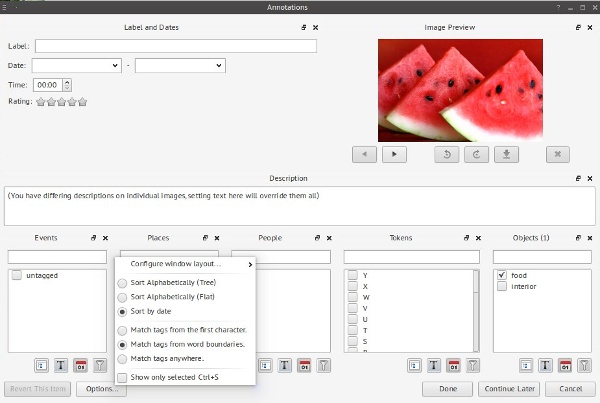Increase time with up spinner arrow
600x403 pixels.
point(67,82)
